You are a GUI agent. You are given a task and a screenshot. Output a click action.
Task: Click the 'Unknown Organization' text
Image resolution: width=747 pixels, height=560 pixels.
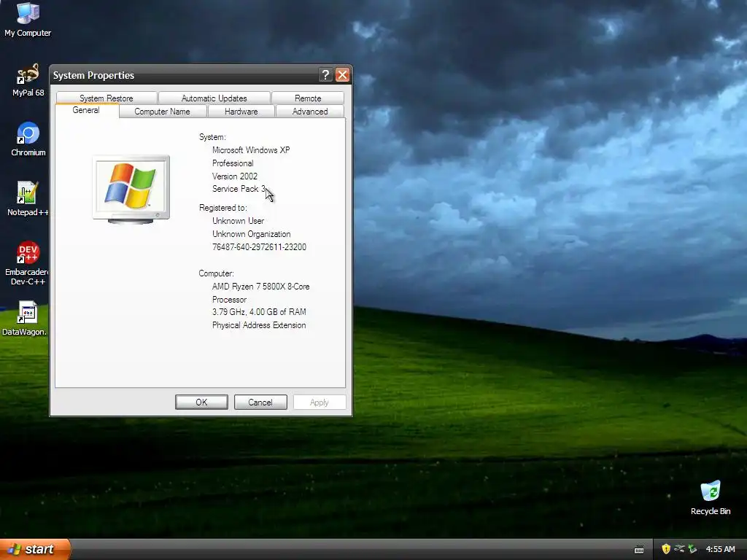click(x=251, y=234)
